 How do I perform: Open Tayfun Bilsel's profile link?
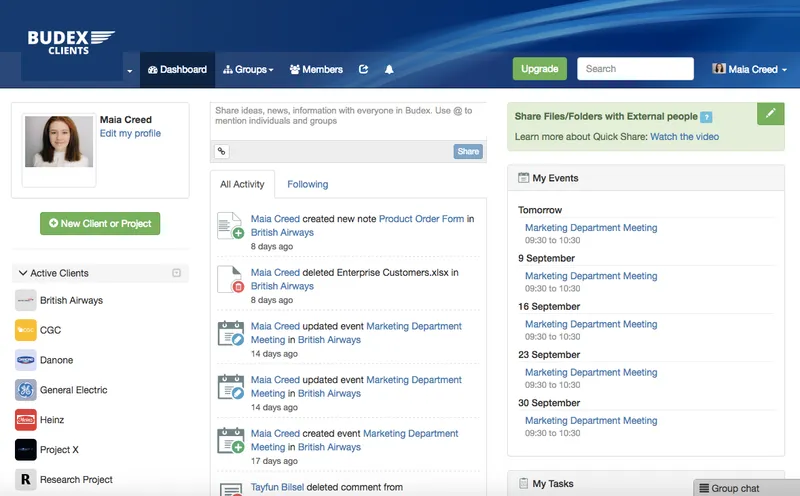tap(277, 487)
